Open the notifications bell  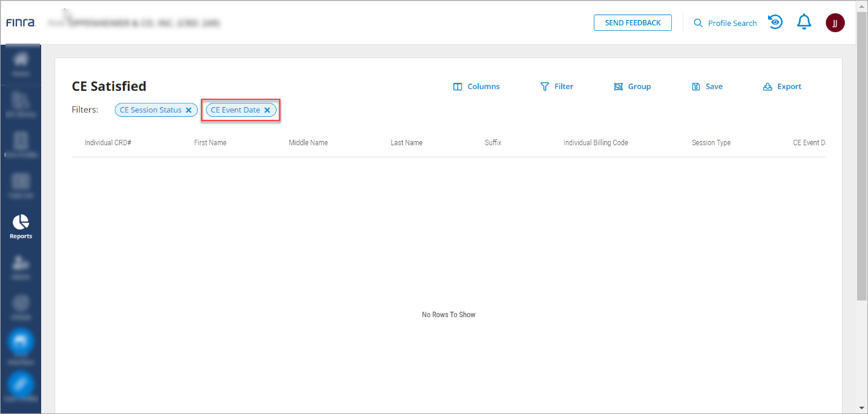click(x=804, y=23)
